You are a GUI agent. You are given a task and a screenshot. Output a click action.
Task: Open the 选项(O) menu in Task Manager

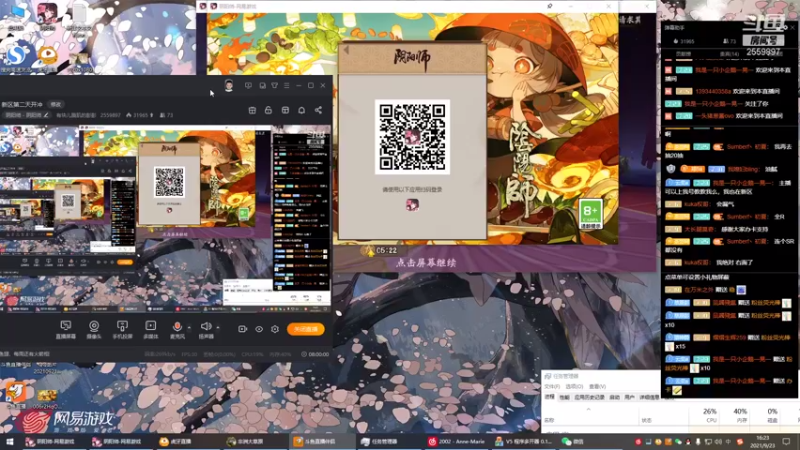click(x=574, y=386)
